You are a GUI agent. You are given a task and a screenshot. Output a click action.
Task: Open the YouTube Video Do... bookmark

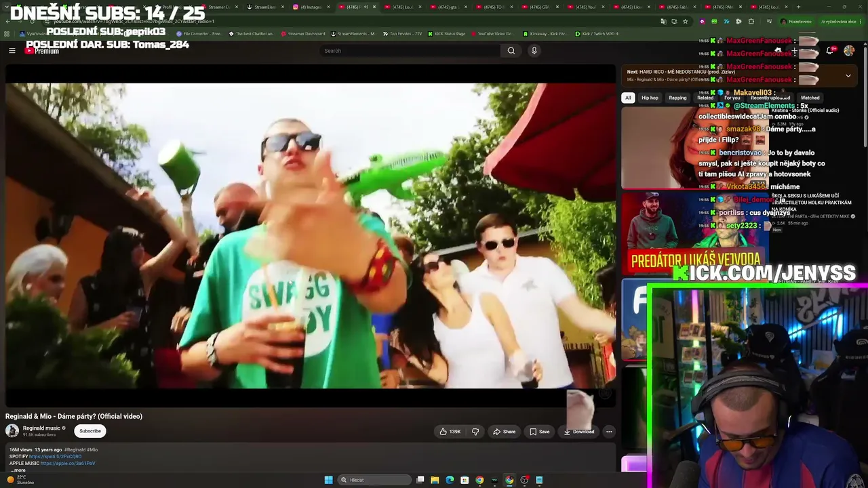(x=492, y=33)
